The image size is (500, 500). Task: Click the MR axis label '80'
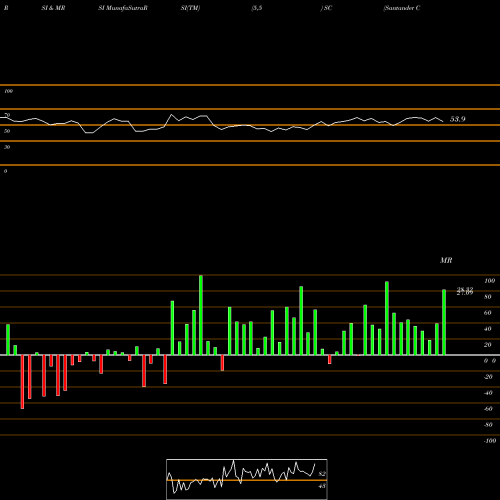coord(488,297)
